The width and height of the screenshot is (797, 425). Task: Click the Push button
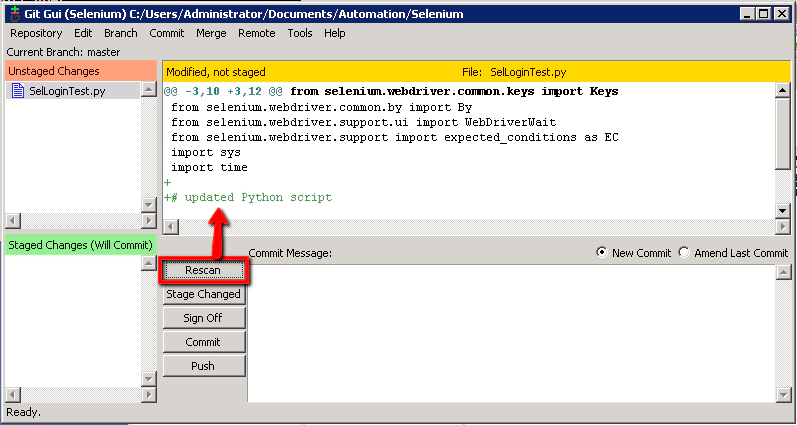pos(204,366)
